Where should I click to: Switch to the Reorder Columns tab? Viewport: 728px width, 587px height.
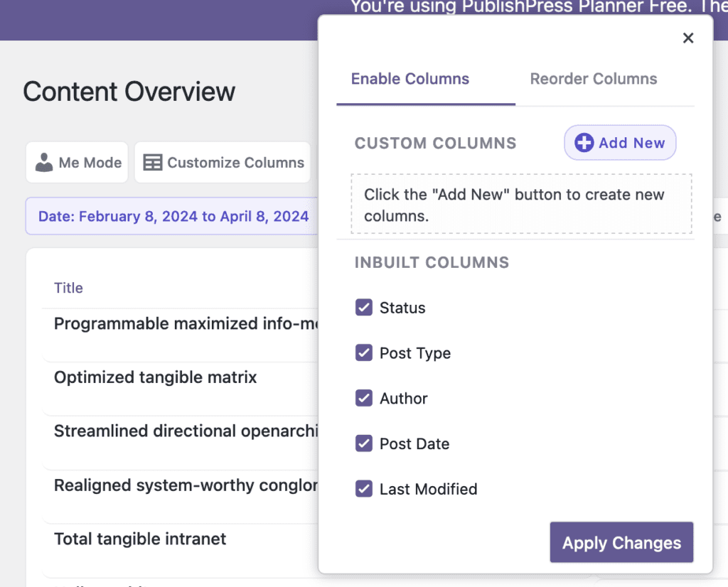point(593,79)
